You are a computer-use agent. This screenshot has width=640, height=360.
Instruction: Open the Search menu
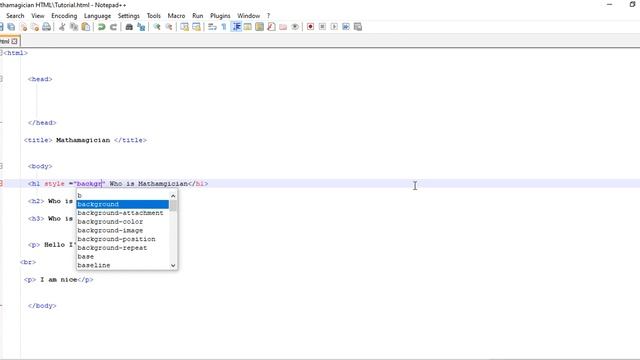[15, 16]
